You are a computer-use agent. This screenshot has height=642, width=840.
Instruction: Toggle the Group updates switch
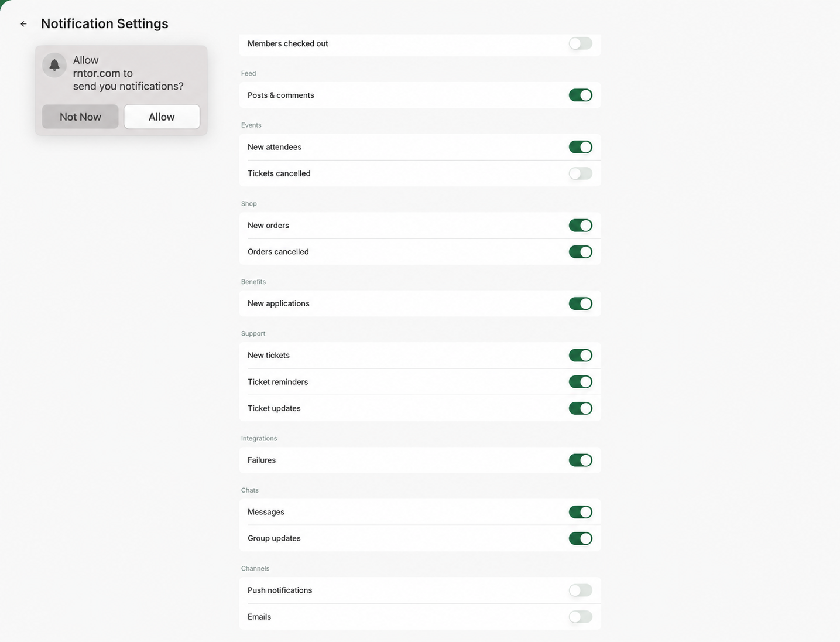[x=581, y=538]
